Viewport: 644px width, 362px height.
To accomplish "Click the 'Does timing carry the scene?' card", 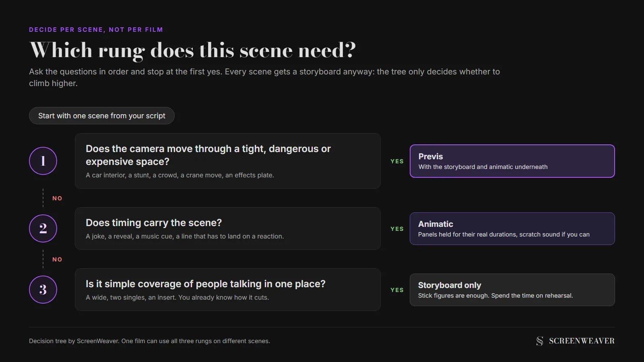I will [228, 228].
